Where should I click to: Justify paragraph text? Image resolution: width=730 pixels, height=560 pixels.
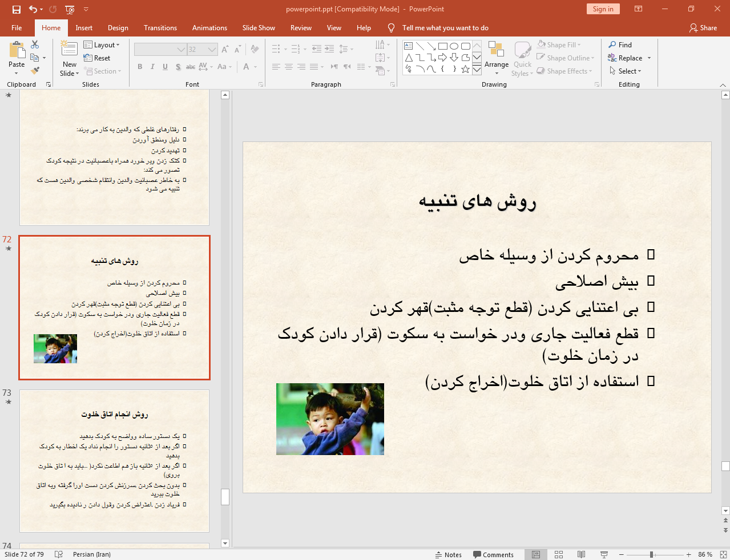point(314,67)
